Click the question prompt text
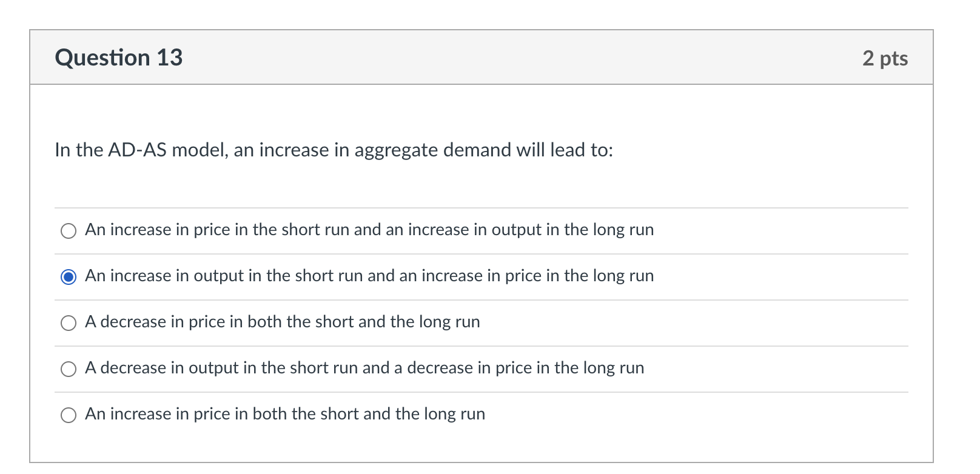 pos(334,150)
